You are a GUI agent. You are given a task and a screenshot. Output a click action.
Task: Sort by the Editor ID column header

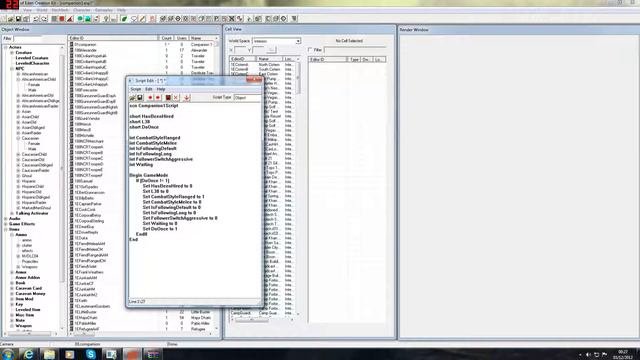coord(113,38)
